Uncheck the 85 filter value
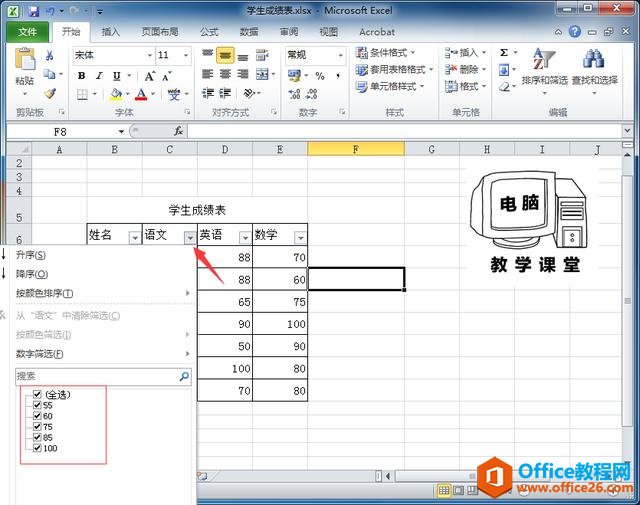 [x=37, y=437]
